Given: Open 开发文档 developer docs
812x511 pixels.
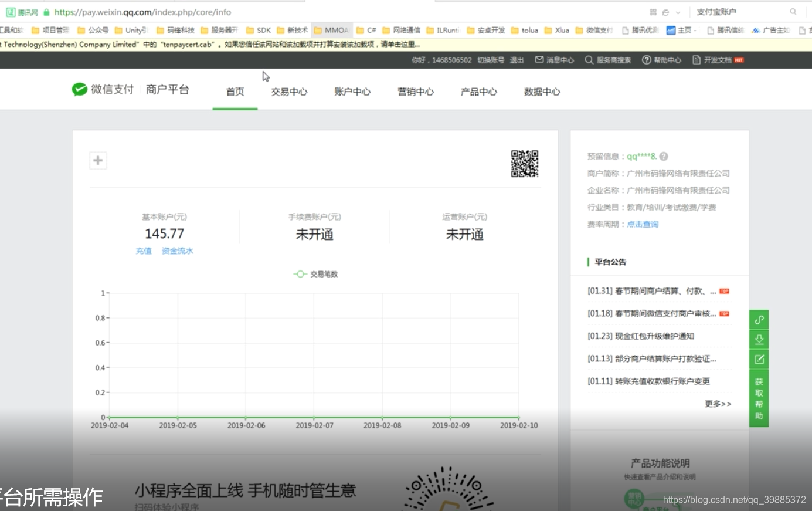Looking at the screenshot, I should click(718, 60).
